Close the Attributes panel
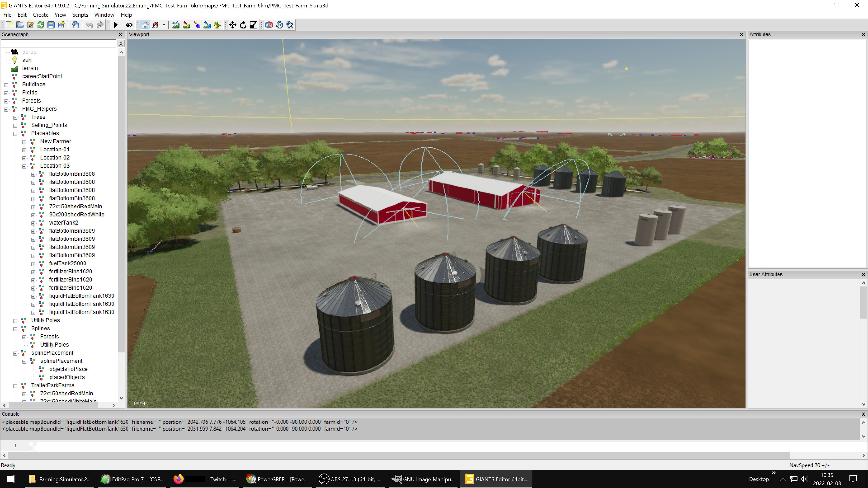The height and width of the screenshot is (488, 868). tap(863, 34)
